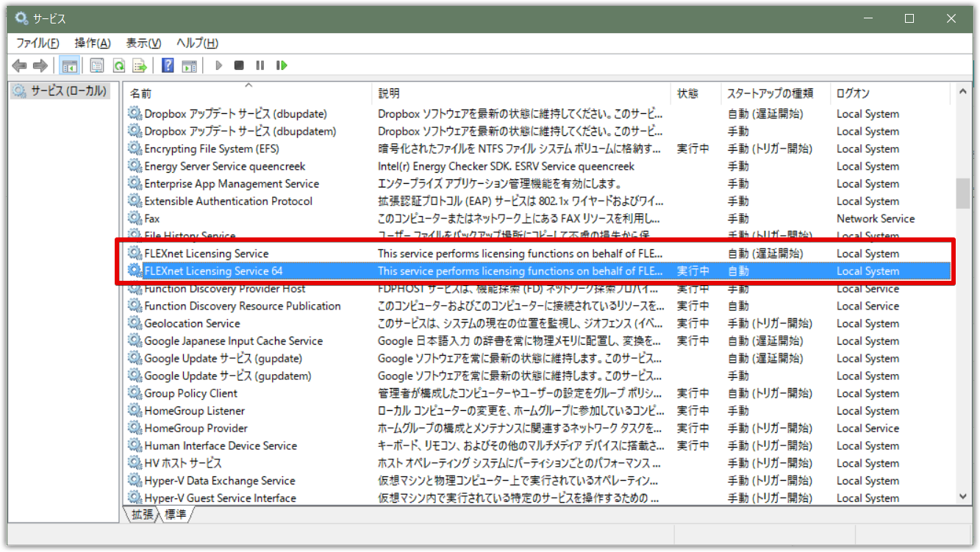This screenshot has width=980, height=552.
Task: Click 実行中 status of Geolocation Service row
Action: [693, 323]
